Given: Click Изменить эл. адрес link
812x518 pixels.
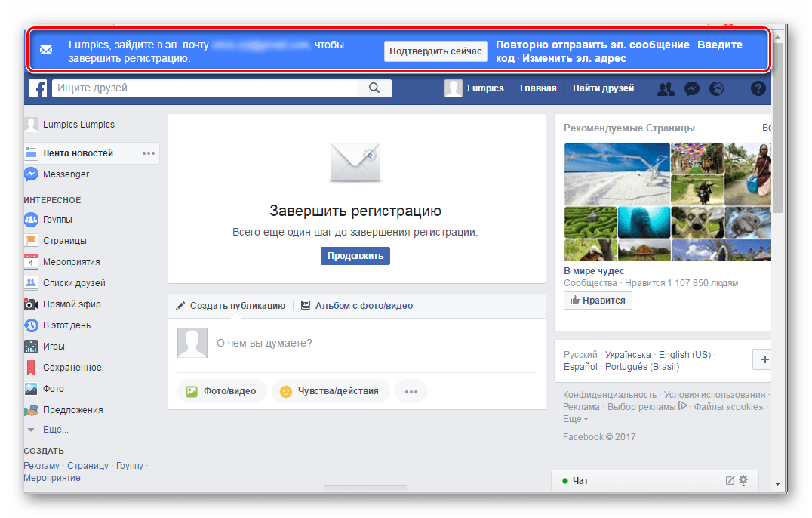Looking at the screenshot, I should (x=574, y=59).
